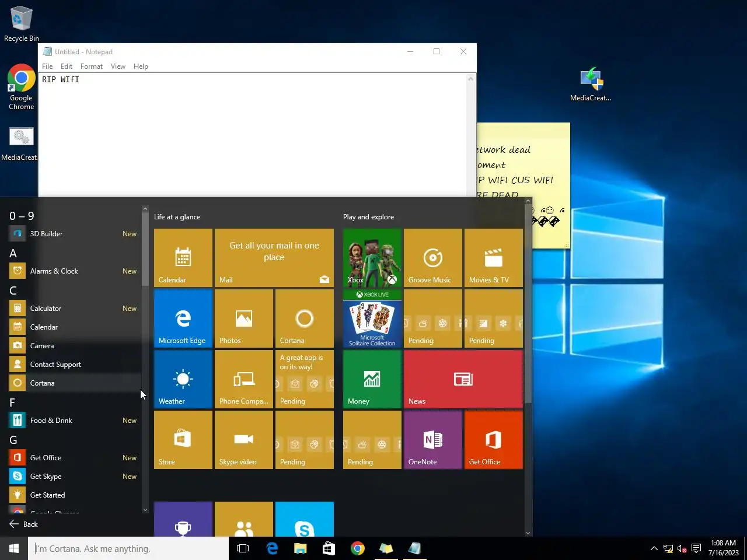Click the F letter group header
Viewport: 747px width, 560px height.
tap(12, 402)
